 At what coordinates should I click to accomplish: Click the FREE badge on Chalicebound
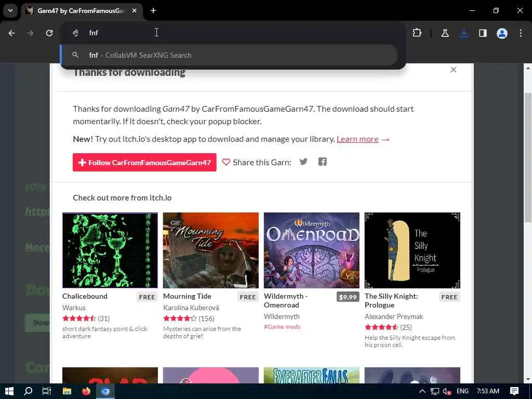(x=147, y=297)
